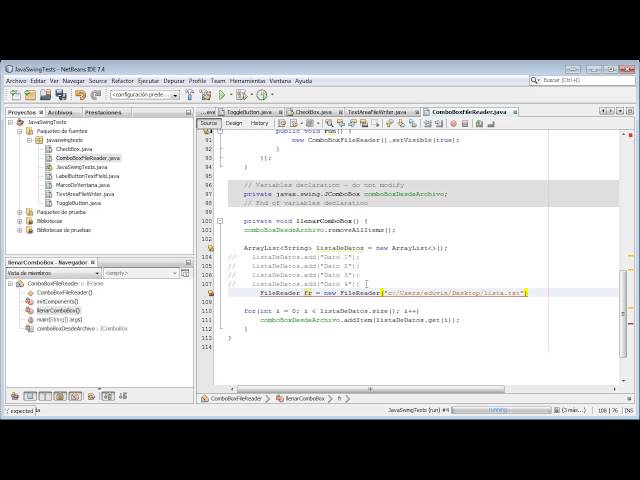640x480 pixels.
Task: Clean and build with hammer-broom icon
Action: click(206, 95)
